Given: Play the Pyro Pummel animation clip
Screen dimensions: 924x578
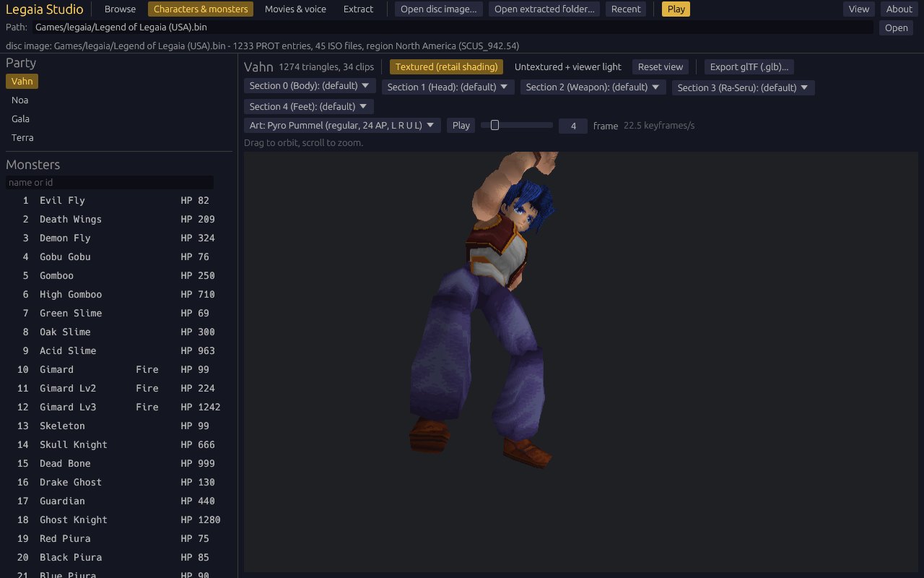Looking at the screenshot, I should tap(461, 125).
